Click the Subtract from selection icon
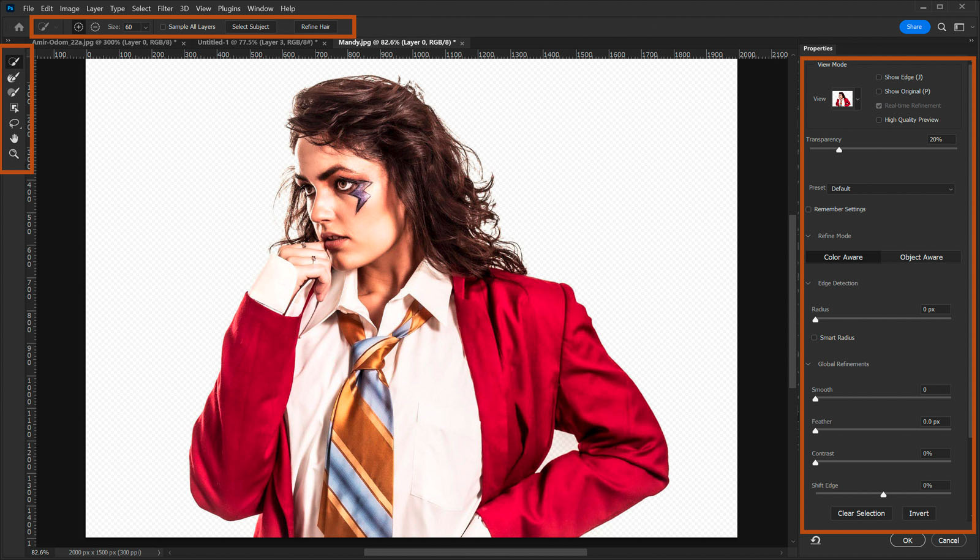The width and height of the screenshot is (980, 560). pyautogui.click(x=95, y=27)
